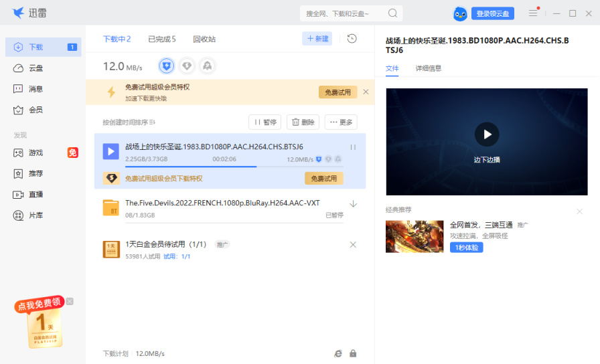Screen dimensions: 600x364
Task: Click the 删除 delete button
Action: click(x=303, y=122)
